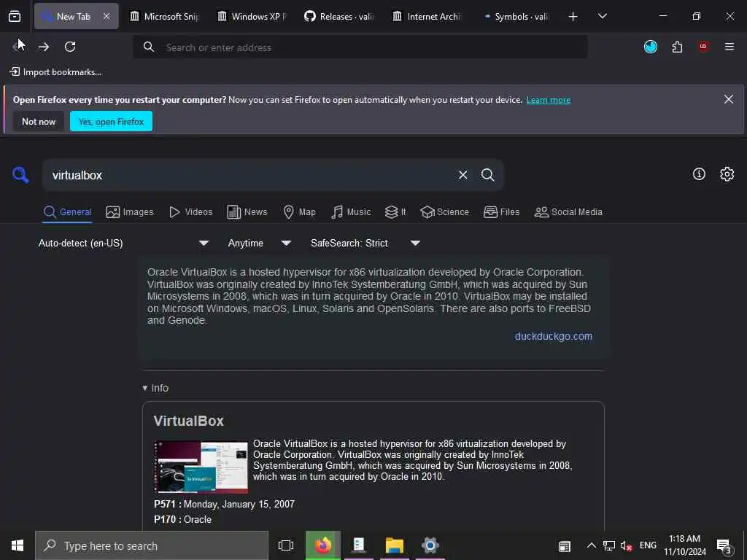
Task: Open the Firefox hamburger menu
Action: [x=729, y=47]
